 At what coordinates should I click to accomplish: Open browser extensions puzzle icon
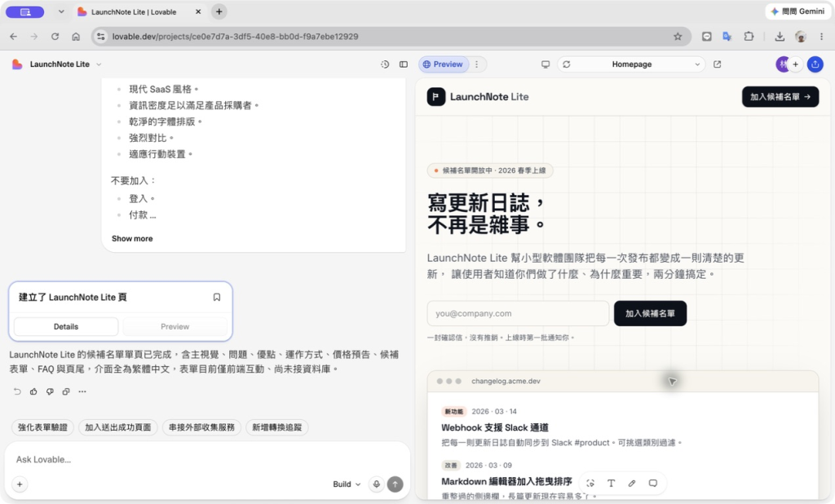(749, 36)
